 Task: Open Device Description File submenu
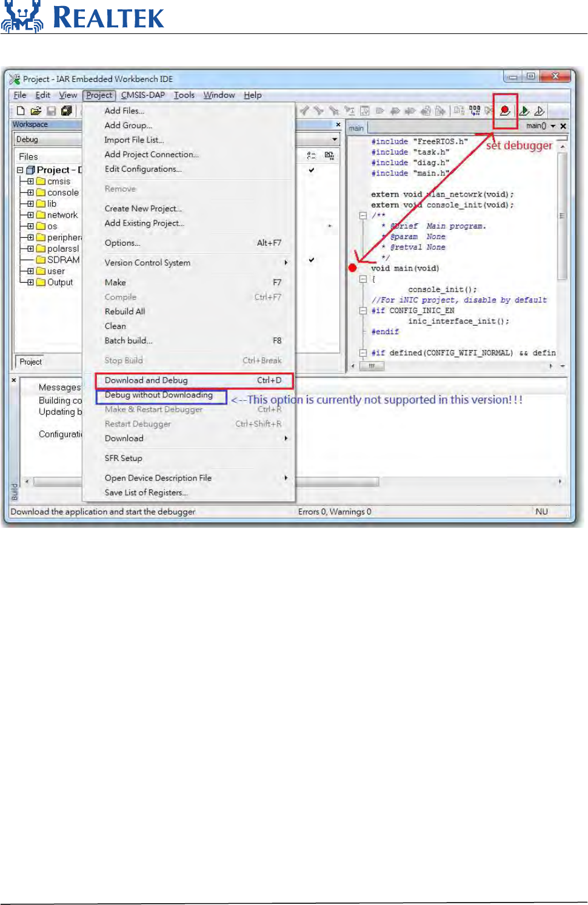click(189, 478)
